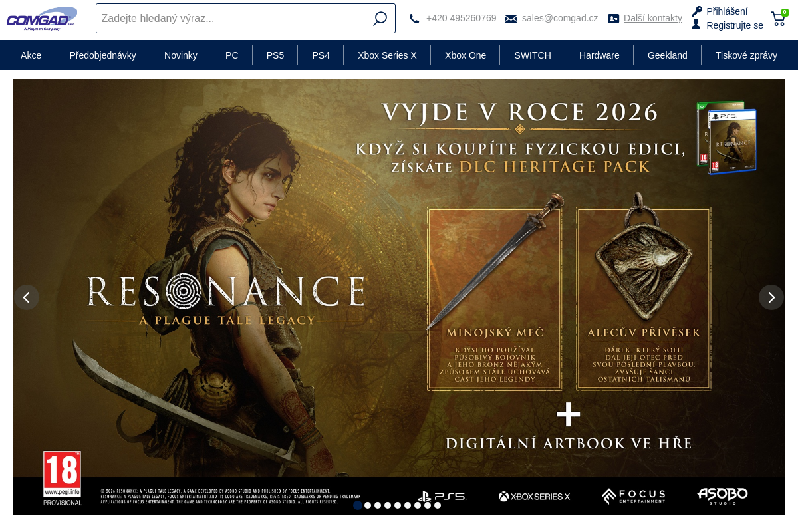The height and width of the screenshot is (532, 798).
Task: Select the first carousel dot
Action: tap(358, 505)
